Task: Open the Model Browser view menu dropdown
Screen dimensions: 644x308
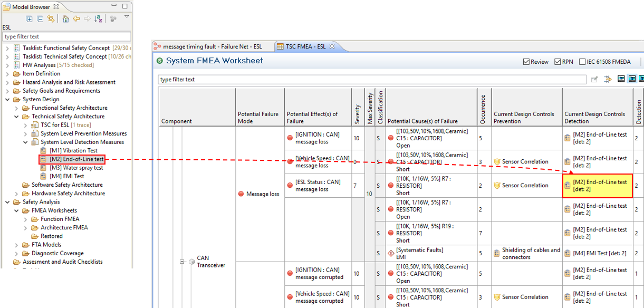Action: pyautogui.click(x=127, y=17)
